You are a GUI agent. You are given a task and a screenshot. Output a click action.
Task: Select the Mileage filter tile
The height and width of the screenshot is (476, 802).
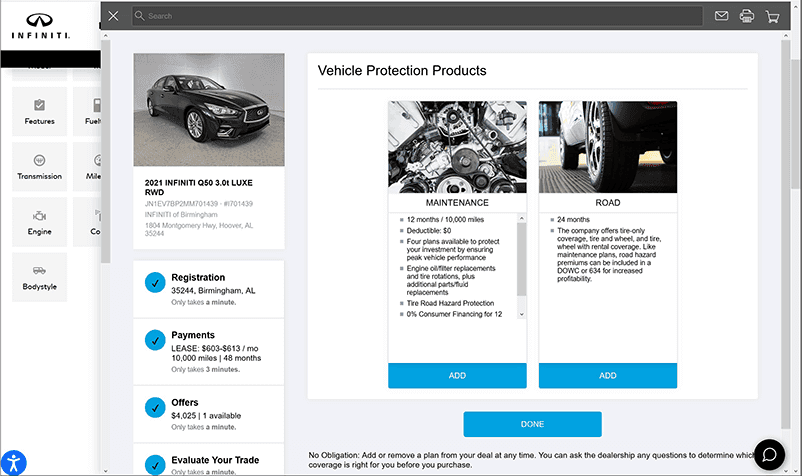(x=87, y=167)
